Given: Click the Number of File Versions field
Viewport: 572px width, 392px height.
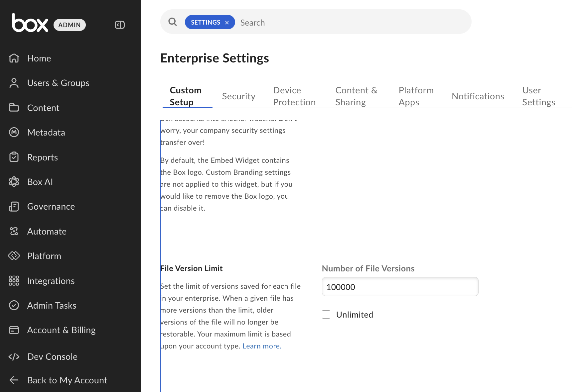Looking at the screenshot, I should coord(400,287).
